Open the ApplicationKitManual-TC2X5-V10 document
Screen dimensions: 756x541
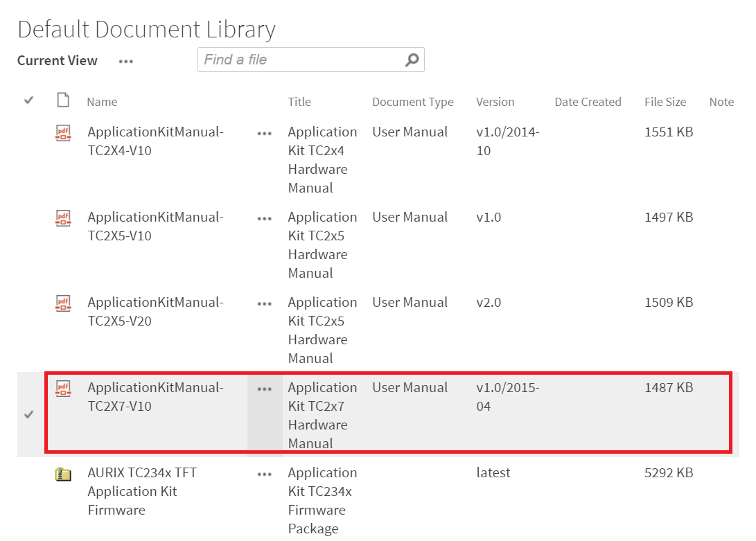[155, 227]
